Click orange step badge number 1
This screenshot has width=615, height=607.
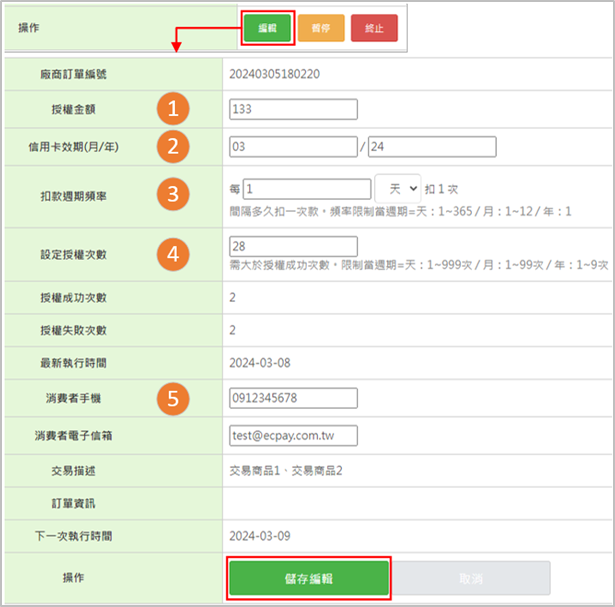[x=172, y=109]
